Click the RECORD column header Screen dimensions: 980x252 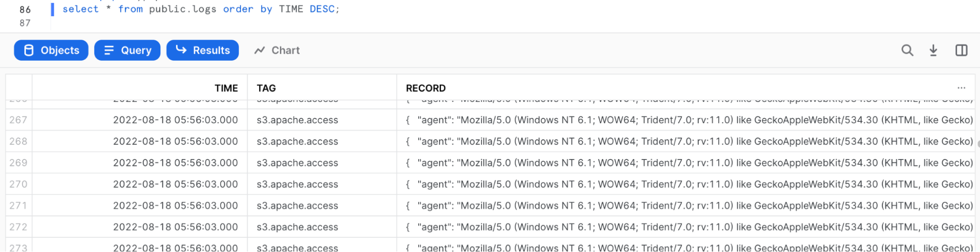(x=426, y=88)
